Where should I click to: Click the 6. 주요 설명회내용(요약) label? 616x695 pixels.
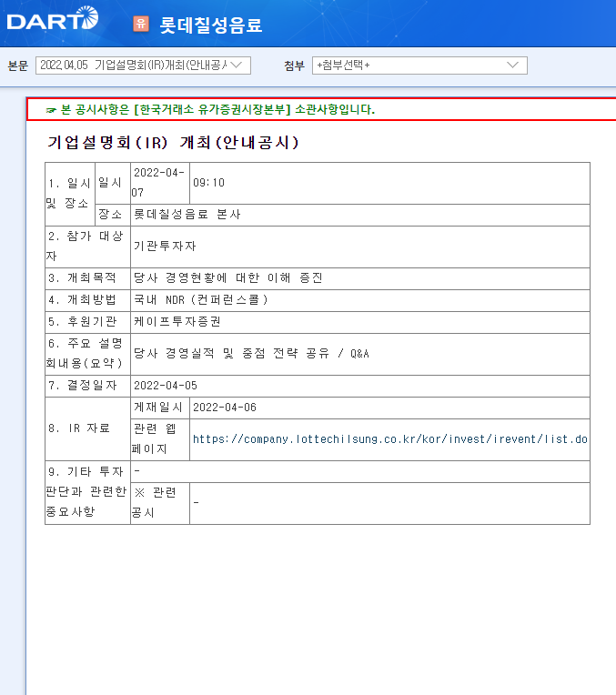(x=88, y=354)
